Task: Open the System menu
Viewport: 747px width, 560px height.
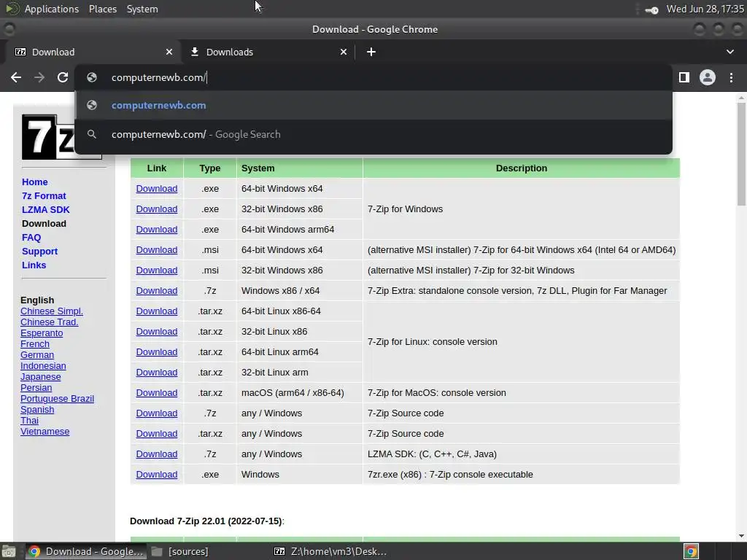Action: coord(142,9)
